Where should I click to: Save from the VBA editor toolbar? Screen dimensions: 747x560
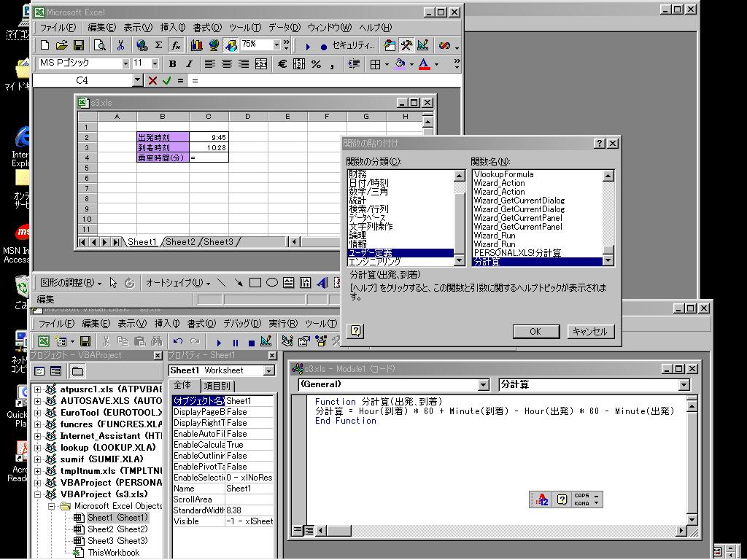pos(85,341)
